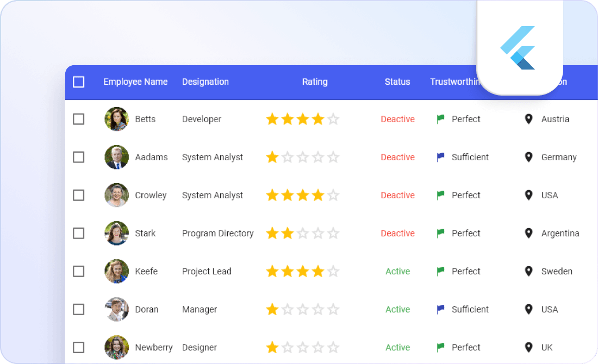Sort by the Employee Name column header
598x364 pixels.
[x=135, y=81]
